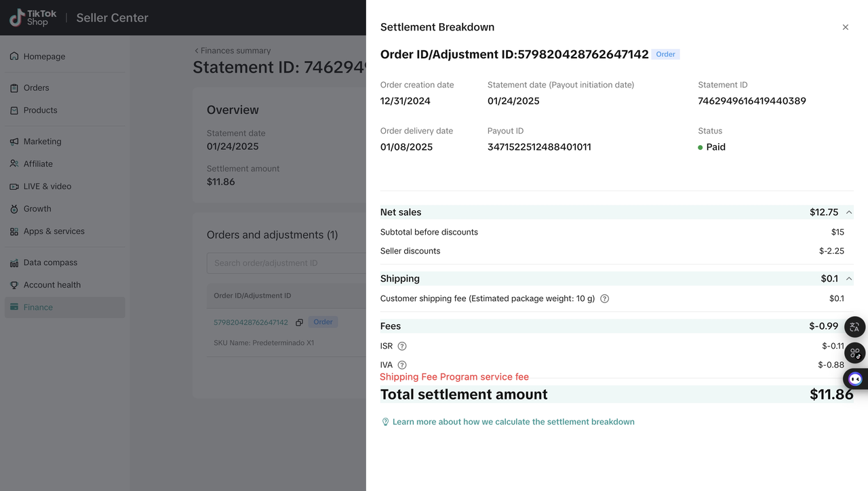Go back to Finances summary
The width and height of the screenshot is (868, 491).
(x=232, y=51)
